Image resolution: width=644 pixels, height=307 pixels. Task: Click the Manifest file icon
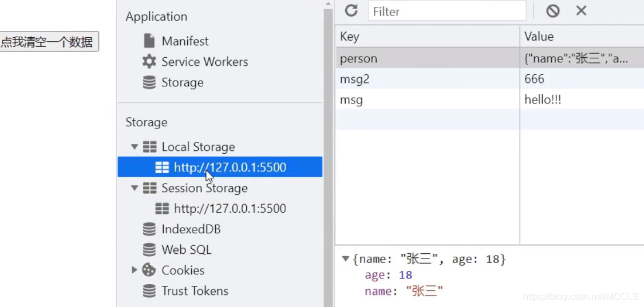tap(149, 41)
